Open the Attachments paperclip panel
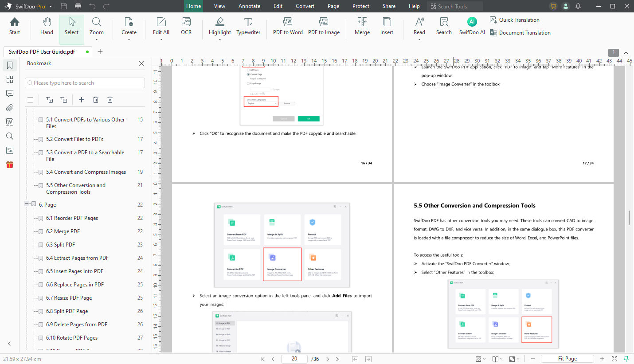Viewport: 634px width, 364px height. 10,108
